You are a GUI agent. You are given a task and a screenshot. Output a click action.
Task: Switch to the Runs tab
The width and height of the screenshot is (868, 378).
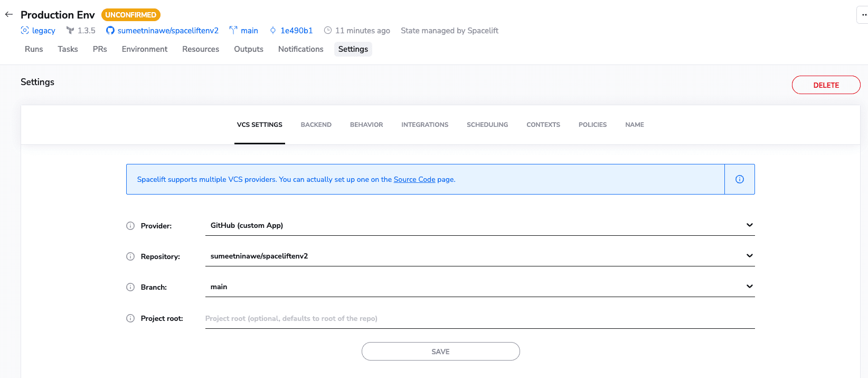(34, 49)
